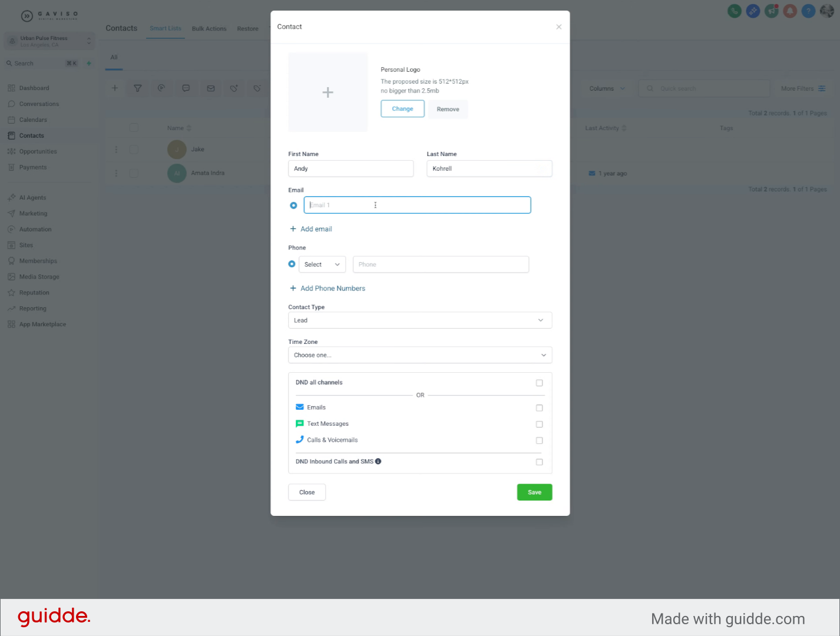Check the Text Messages DND checkbox
The image size is (840, 636).
tap(539, 425)
